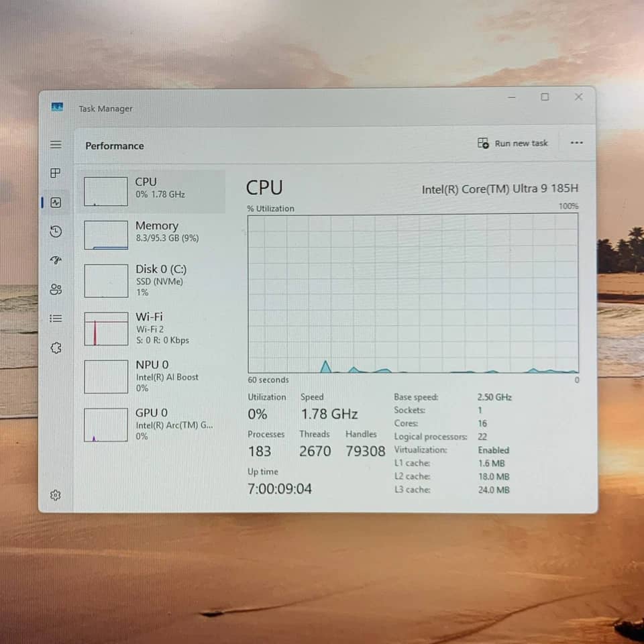Select Disk 0 (C:) resource
This screenshot has width=644, height=644.
pos(151,280)
